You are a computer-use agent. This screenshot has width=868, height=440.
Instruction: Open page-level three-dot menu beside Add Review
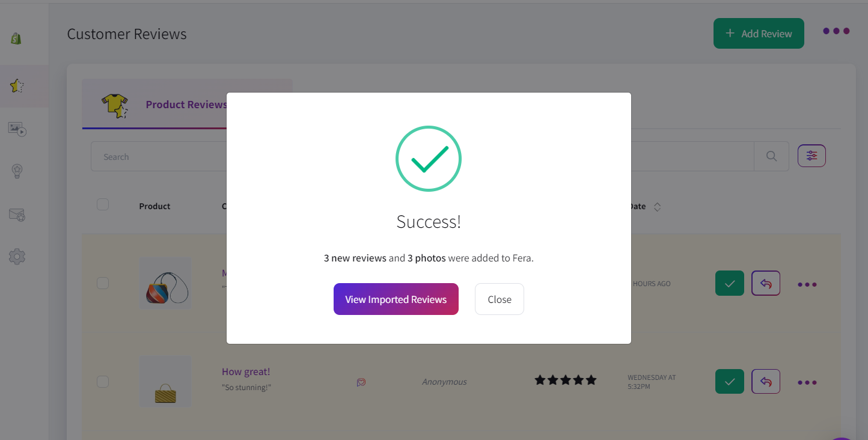(836, 31)
